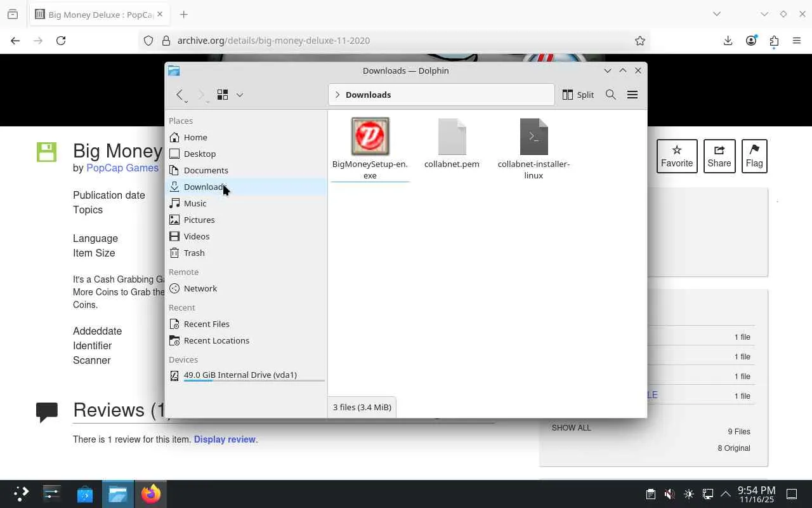Open the view mode dropdown arrow in Dolphin
The image size is (812, 508).
(x=239, y=95)
